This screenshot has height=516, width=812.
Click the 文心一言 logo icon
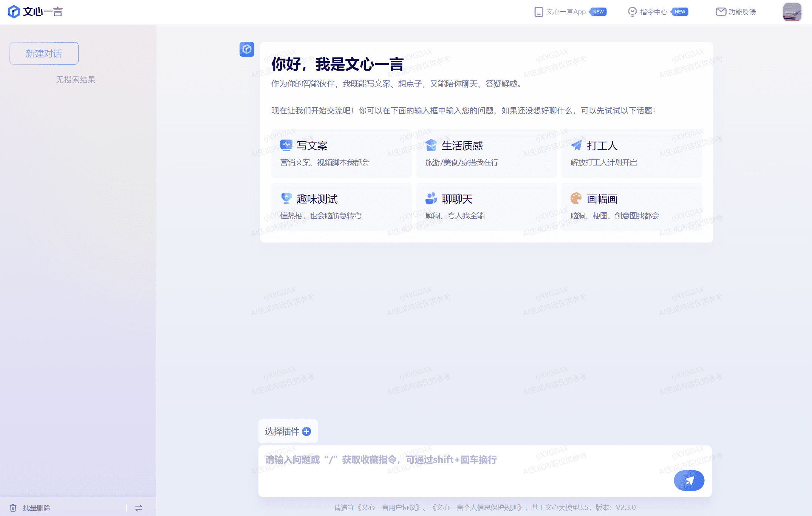(14, 12)
